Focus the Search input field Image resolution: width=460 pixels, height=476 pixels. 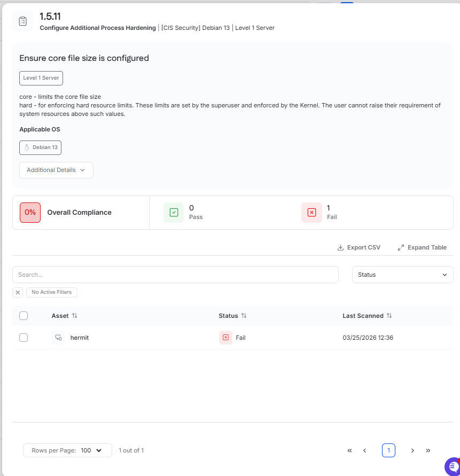[x=175, y=275]
